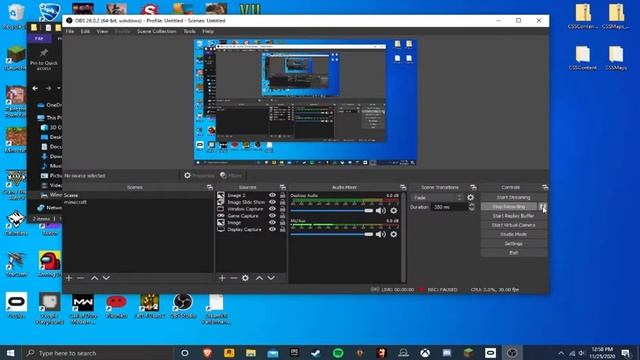Click Start Replay Buffer button
The width and height of the screenshot is (640, 360).
coord(513,216)
